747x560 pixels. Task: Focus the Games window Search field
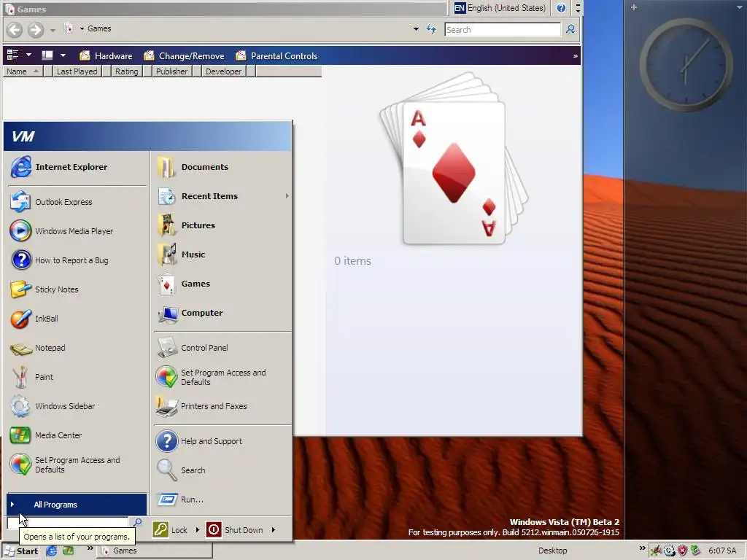point(502,29)
